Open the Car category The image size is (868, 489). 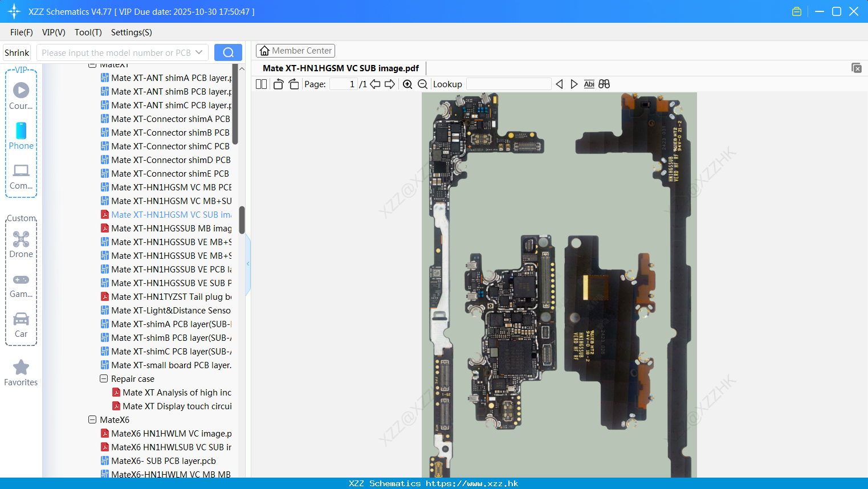(21, 324)
